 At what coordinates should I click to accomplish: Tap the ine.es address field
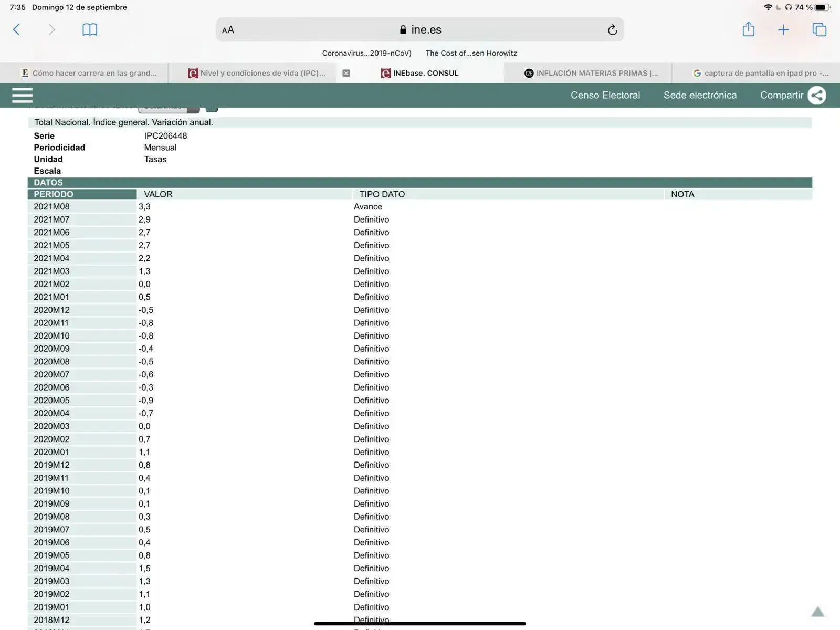click(x=420, y=30)
